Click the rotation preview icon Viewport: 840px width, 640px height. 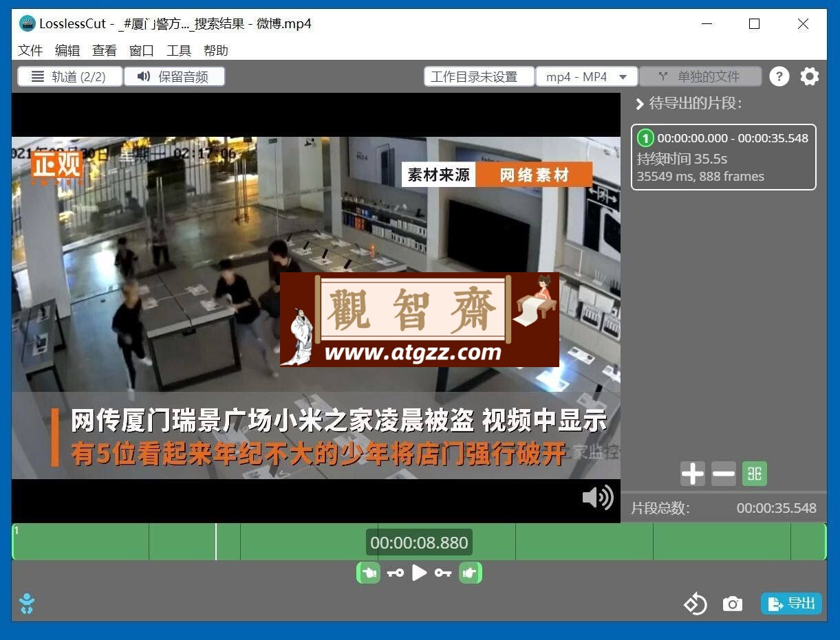click(x=695, y=604)
